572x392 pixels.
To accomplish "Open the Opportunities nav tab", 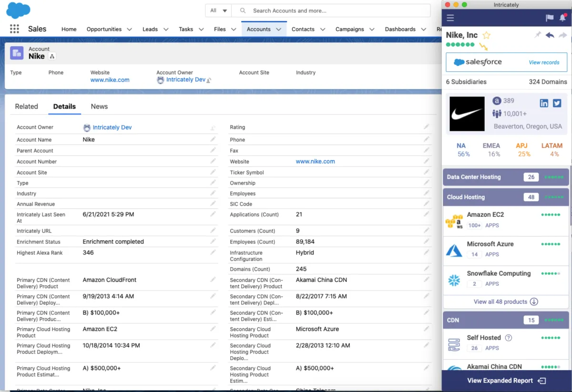I will (x=104, y=29).
